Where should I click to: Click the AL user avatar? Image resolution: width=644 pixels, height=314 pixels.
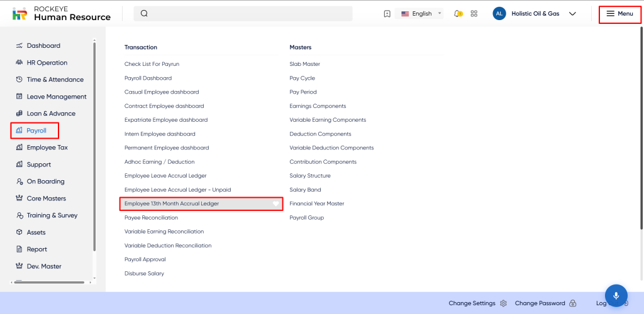[499, 14]
